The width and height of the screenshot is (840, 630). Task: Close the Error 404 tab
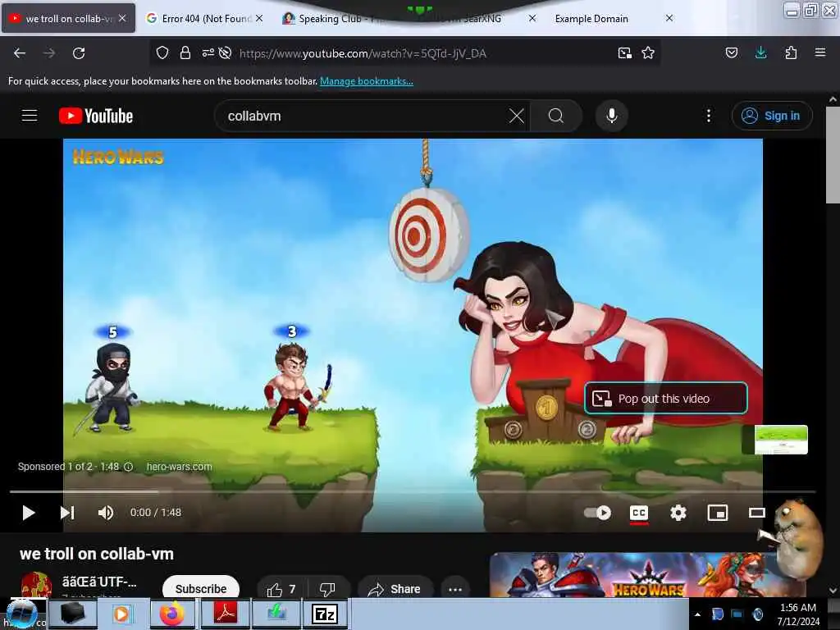click(259, 18)
